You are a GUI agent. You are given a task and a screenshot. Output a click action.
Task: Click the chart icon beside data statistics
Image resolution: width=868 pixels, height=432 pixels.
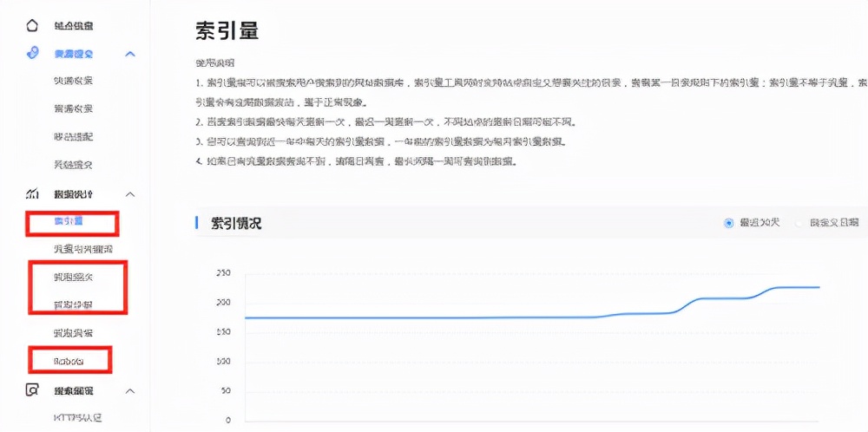(x=33, y=194)
